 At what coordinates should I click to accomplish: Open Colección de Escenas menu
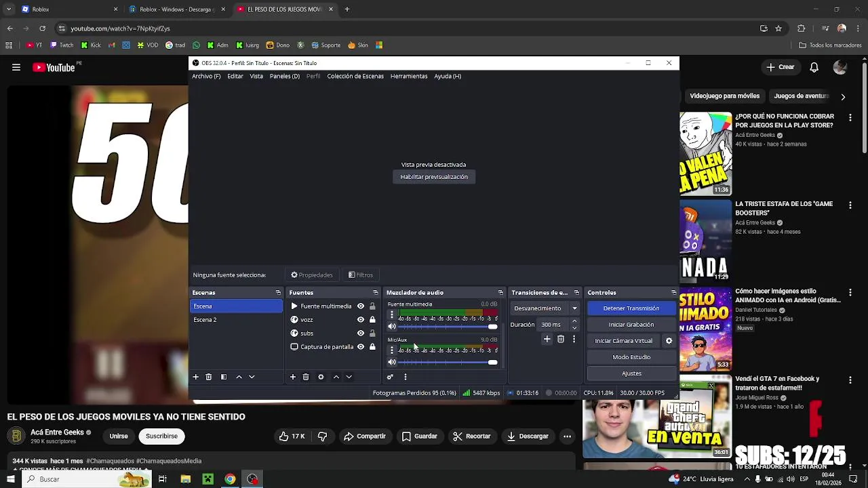tap(355, 77)
